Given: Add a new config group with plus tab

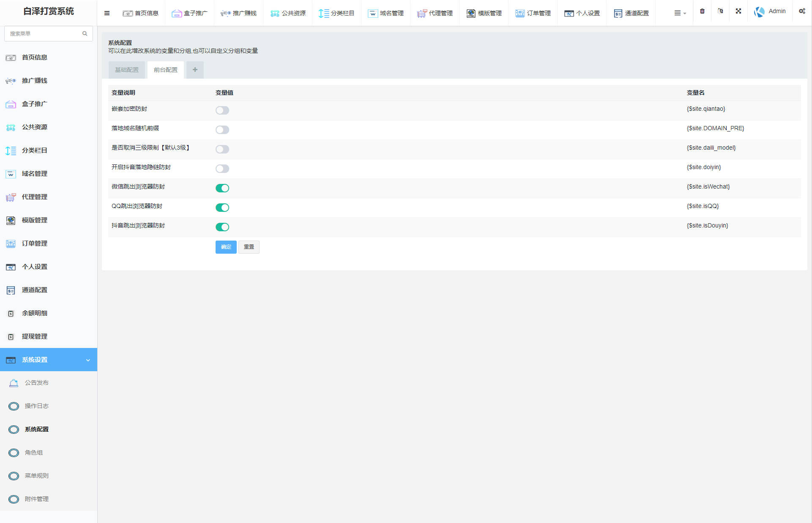Looking at the screenshot, I should click(195, 70).
